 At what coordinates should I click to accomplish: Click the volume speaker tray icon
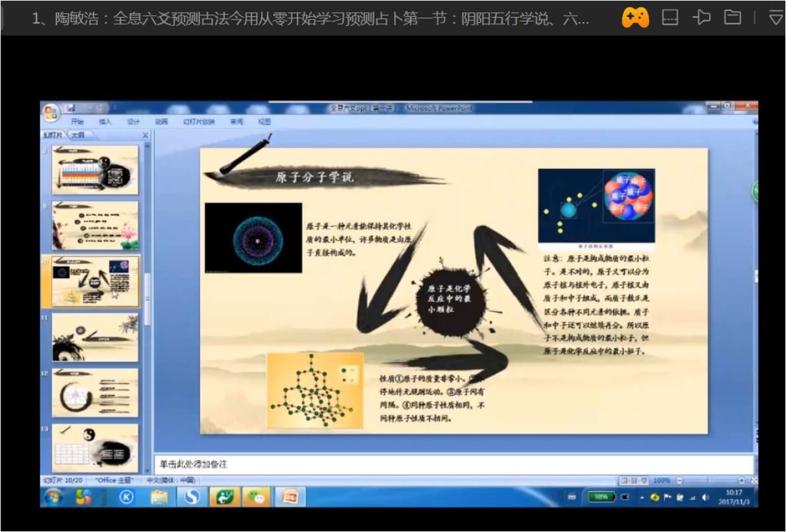(704, 498)
